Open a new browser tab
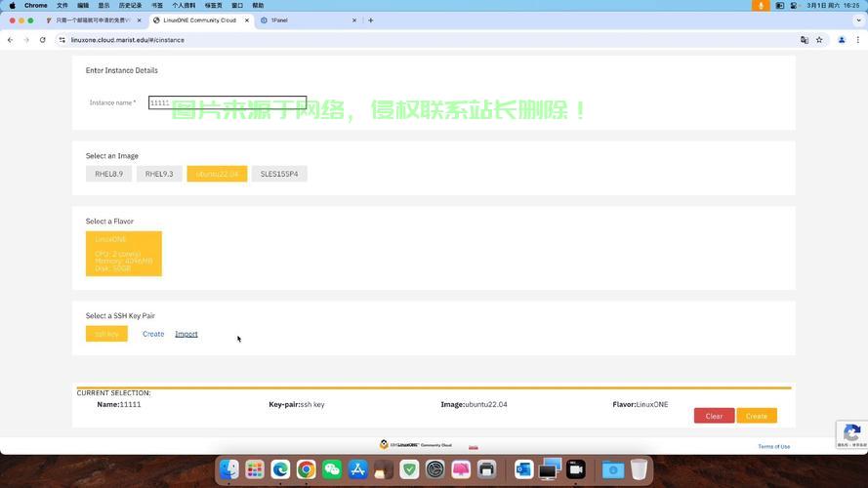The image size is (868, 488). click(x=371, y=20)
